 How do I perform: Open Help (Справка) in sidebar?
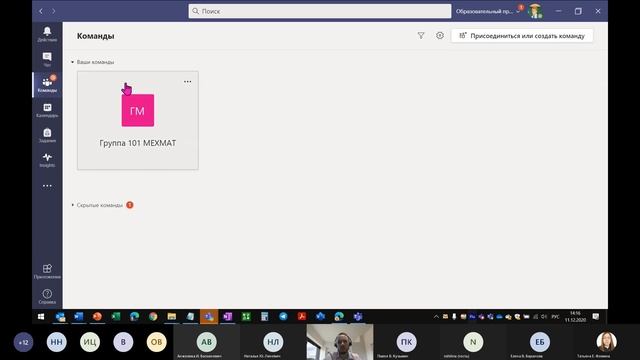click(47, 297)
